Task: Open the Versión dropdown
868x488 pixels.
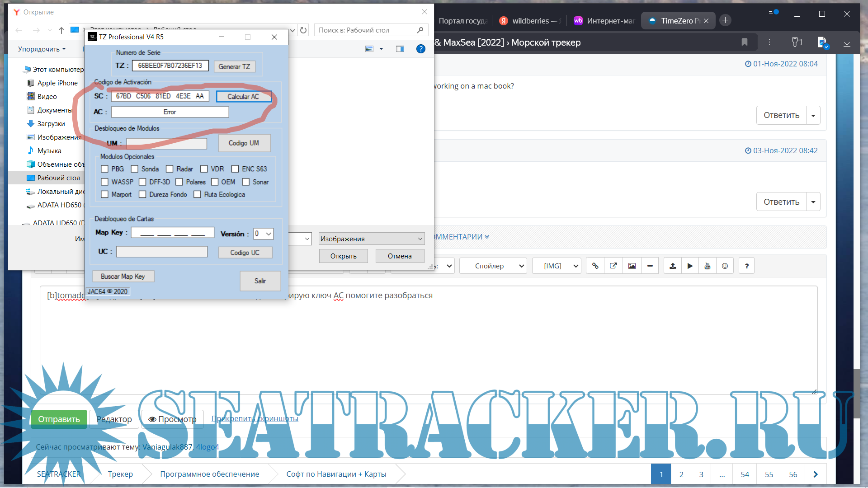Action: [x=264, y=234]
